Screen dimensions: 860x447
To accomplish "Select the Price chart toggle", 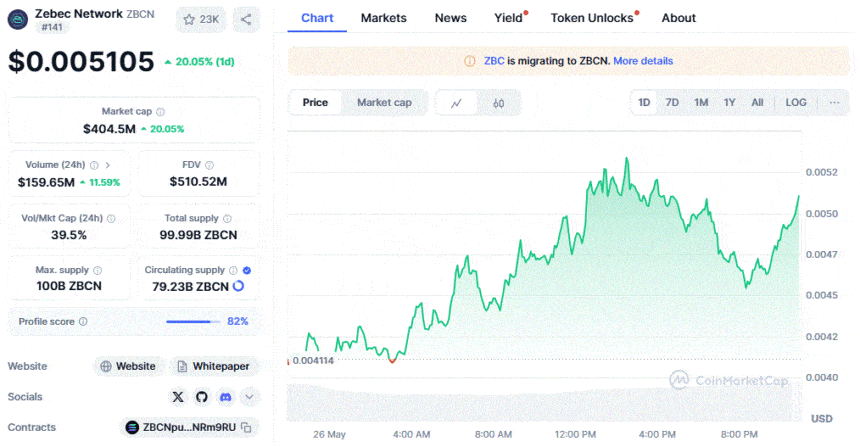I will tap(315, 103).
